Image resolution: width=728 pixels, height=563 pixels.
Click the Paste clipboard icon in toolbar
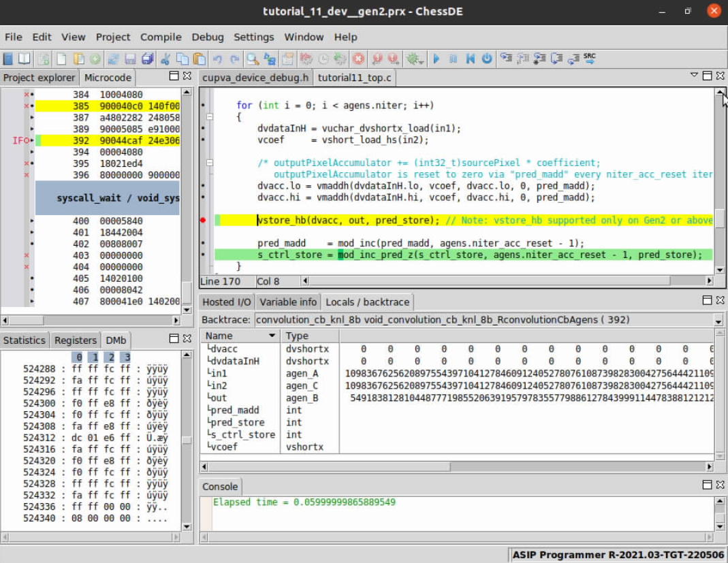point(199,59)
